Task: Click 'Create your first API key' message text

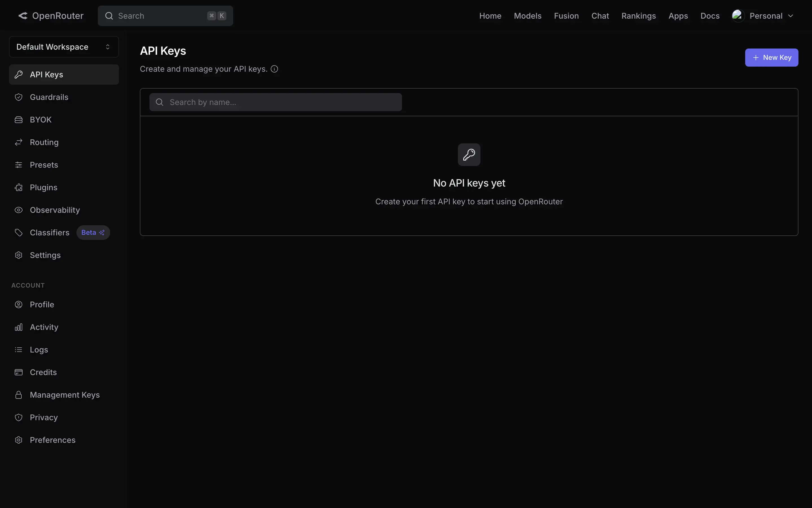Action: (x=469, y=202)
